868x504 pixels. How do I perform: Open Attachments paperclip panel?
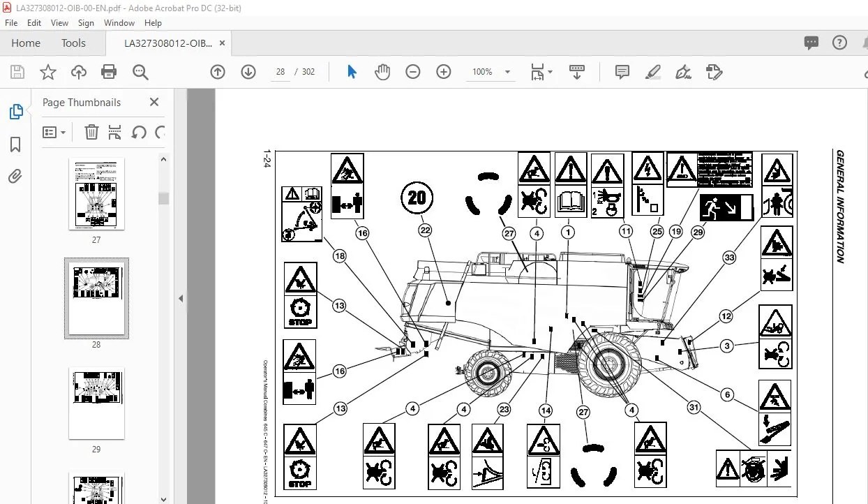pos(15,176)
